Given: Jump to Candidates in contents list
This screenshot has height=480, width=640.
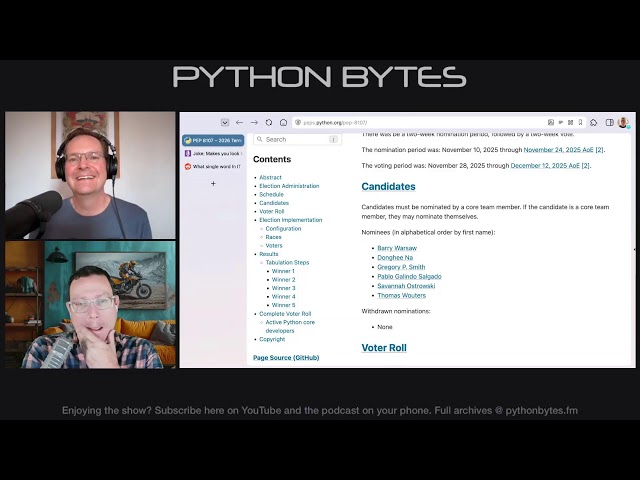Looking at the screenshot, I should point(274,203).
